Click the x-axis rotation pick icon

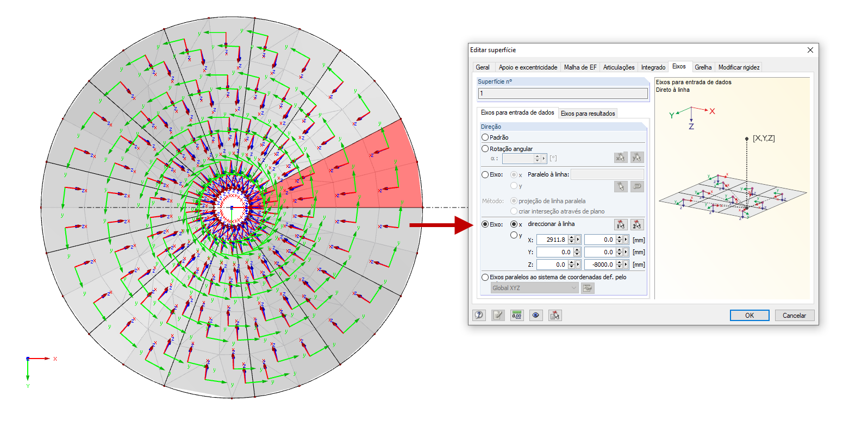[x=620, y=158]
